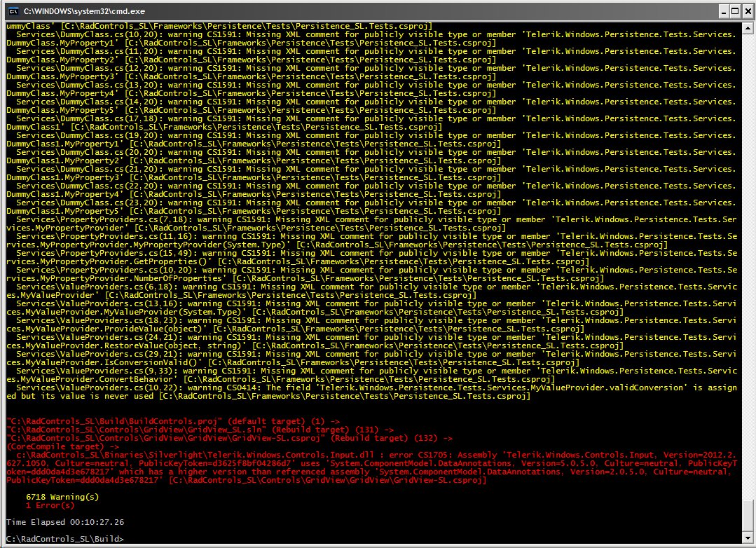Image resolution: width=756 pixels, height=548 pixels.
Task: Click the prompt C:\RadControls_SL\Build>
Action: [x=65, y=539]
